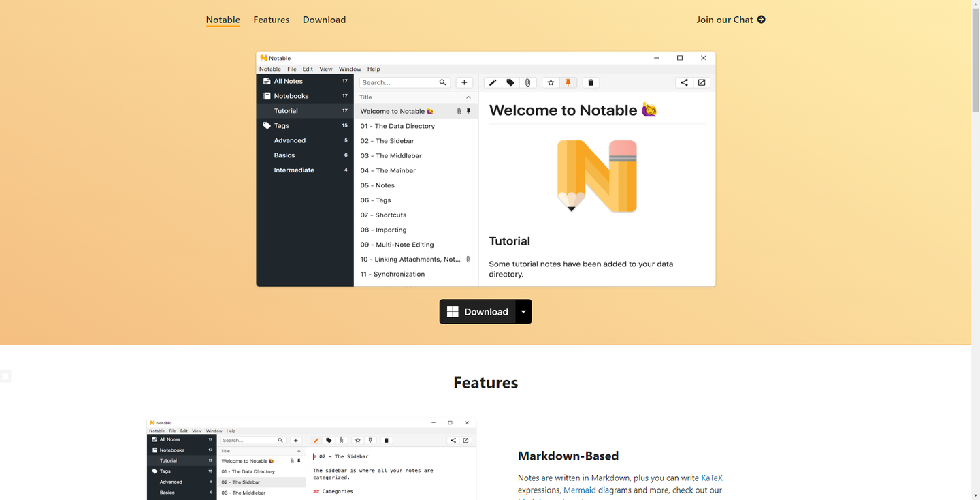
Task: Follow the Mermaid link
Action: pyautogui.click(x=579, y=490)
